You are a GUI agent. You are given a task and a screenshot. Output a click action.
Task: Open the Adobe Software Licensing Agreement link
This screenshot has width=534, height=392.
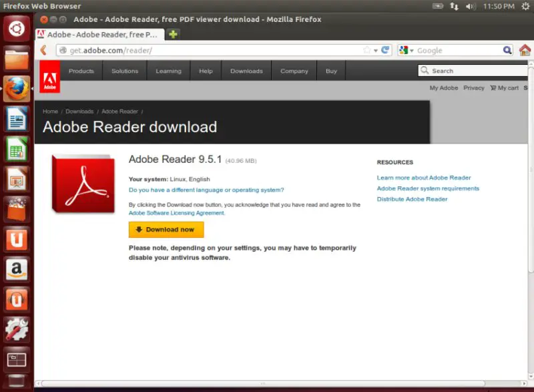pos(176,213)
